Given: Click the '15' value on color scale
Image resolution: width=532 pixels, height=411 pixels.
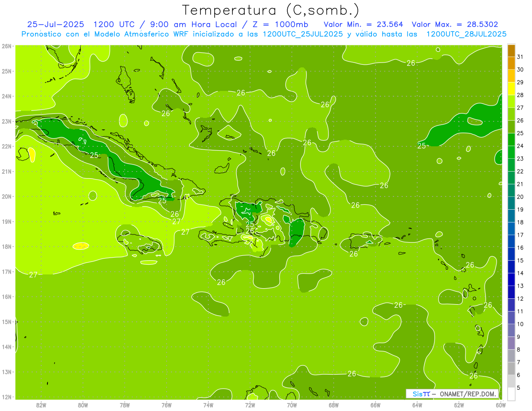Looking at the screenshot, I should pyautogui.click(x=520, y=261).
